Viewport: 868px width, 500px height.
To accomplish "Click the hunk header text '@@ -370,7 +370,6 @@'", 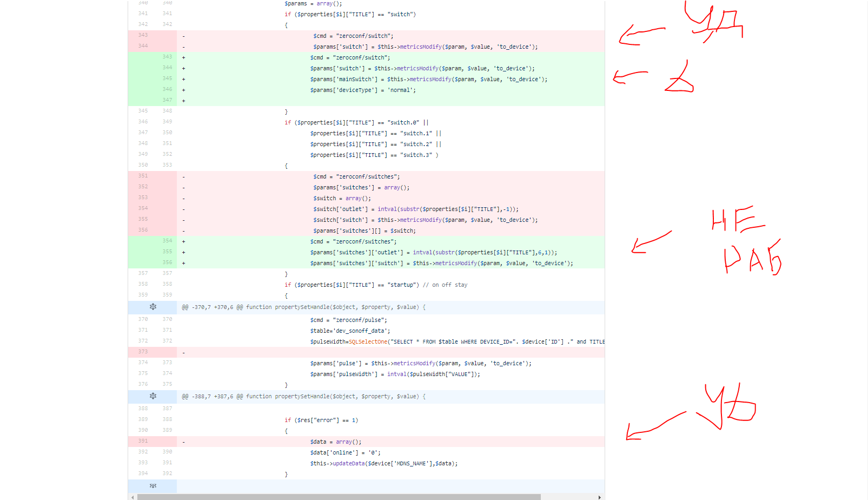I will pyautogui.click(x=213, y=307).
